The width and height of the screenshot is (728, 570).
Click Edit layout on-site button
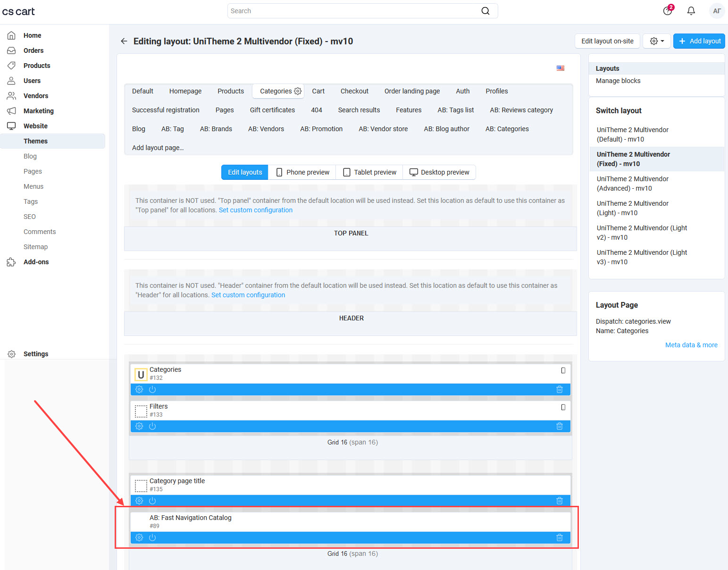tap(607, 41)
